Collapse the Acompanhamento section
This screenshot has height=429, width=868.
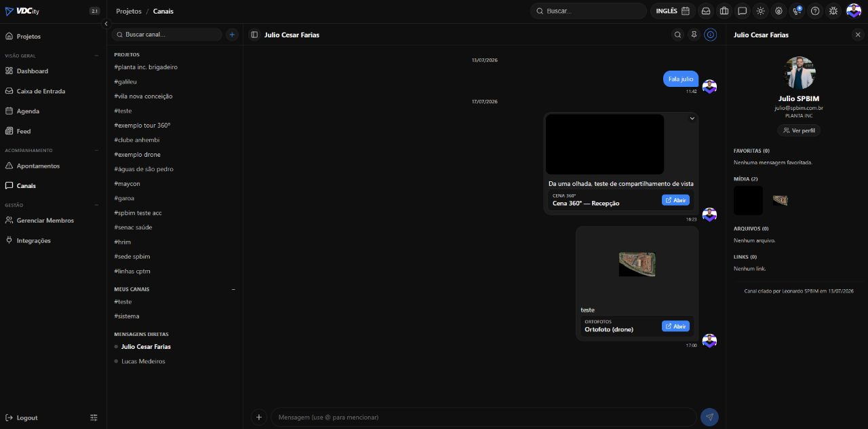[96, 150]
